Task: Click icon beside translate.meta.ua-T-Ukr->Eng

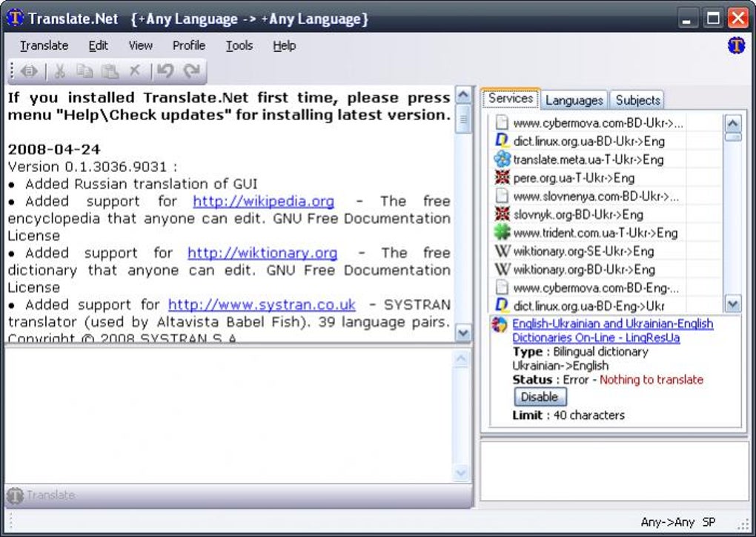Action: click(x=502, y=159)
